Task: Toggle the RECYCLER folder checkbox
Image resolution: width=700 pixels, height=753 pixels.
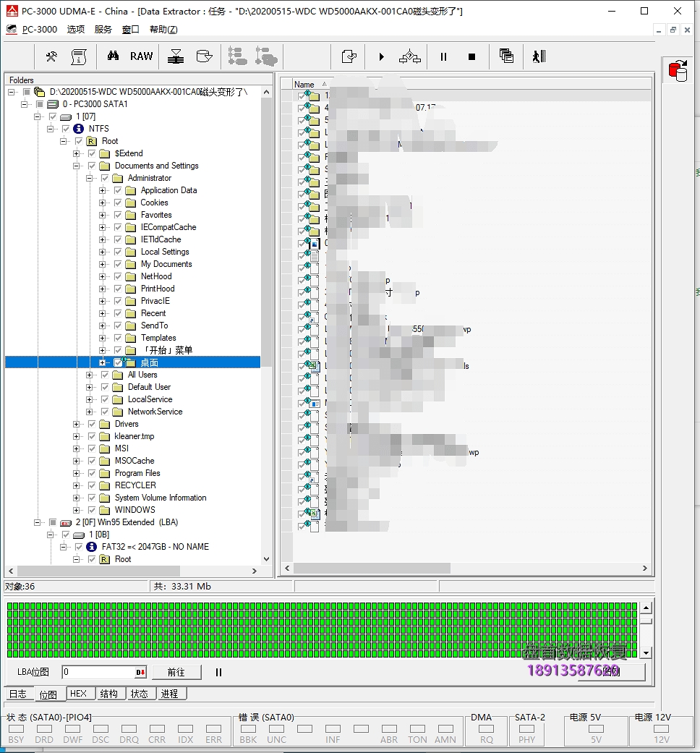Action: tap(92, 485)
